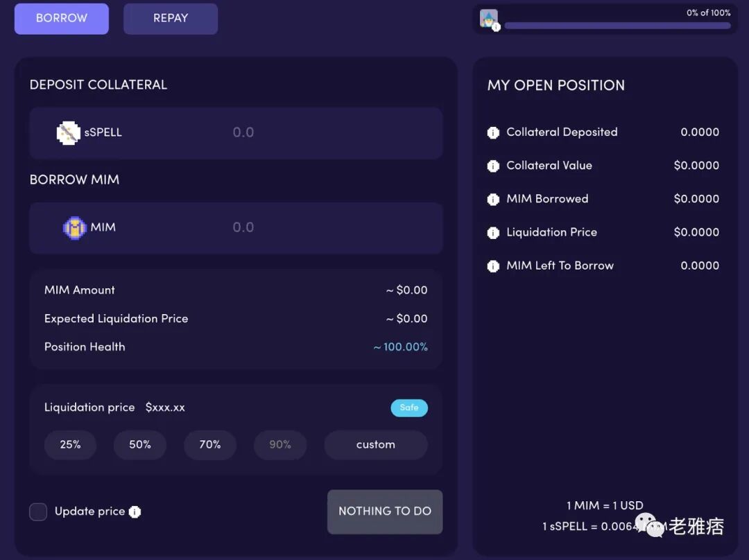The image size is (749, 560).
Task: Switch to the BORROW tab
Action: [x=62, y=19]
